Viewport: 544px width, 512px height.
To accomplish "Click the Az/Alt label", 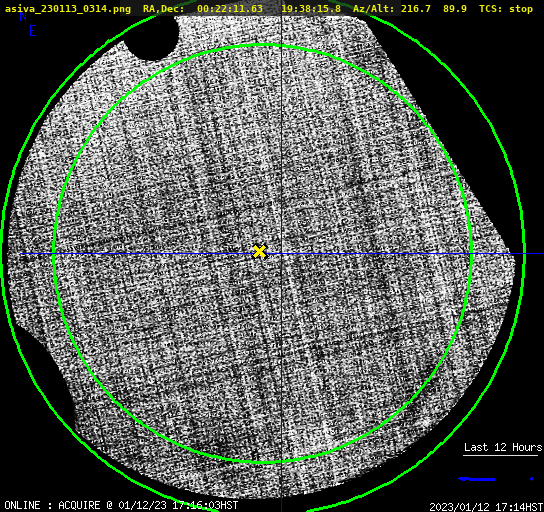I will click(x=374, y=8).
